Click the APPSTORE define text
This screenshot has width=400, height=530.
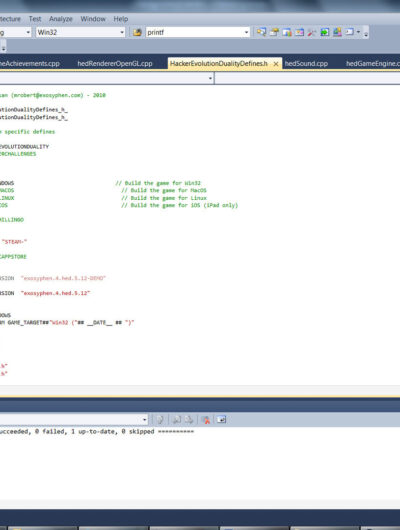pos(13,257)
